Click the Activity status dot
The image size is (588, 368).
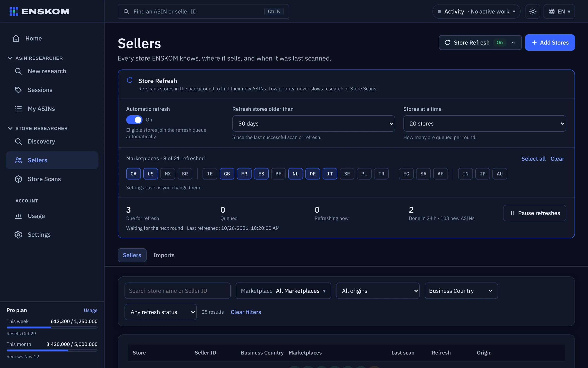(439, 11)
